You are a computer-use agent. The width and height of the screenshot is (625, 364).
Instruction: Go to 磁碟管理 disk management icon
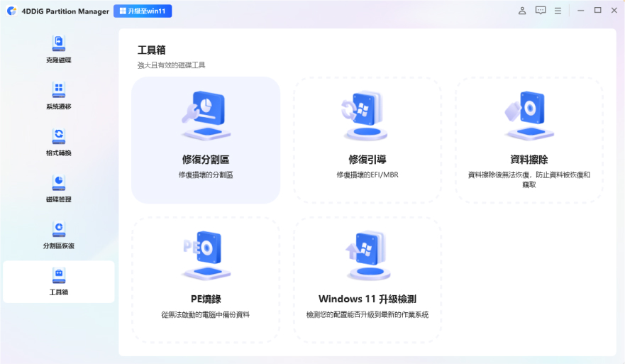point(59,182)
